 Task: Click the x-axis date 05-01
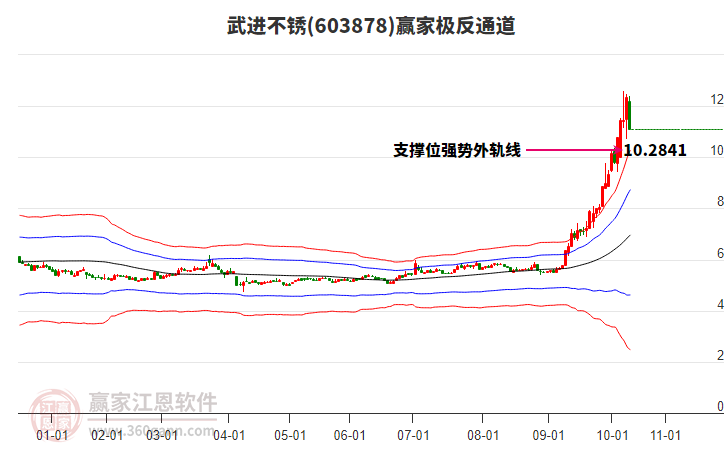click(290, 435)
